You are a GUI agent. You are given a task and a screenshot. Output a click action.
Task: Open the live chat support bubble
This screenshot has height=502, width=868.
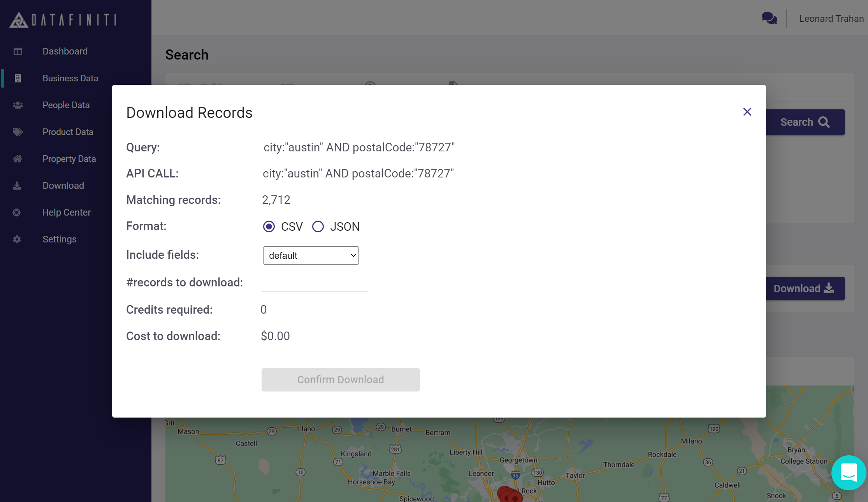pyautogui.click(x=849, y=473)
